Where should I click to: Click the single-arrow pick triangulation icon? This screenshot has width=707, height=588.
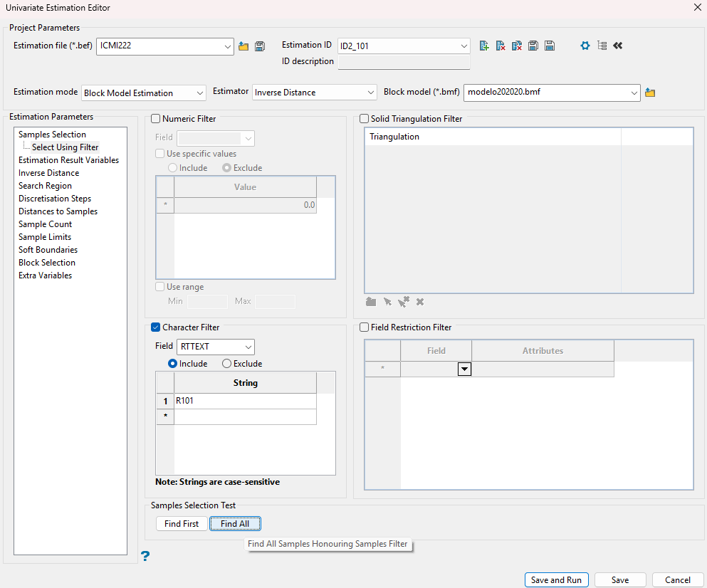(387, 302)
